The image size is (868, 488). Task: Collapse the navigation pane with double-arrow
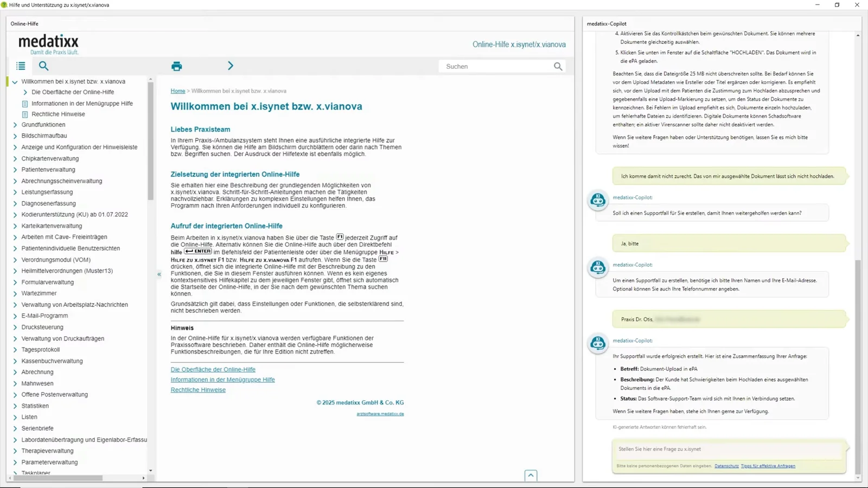click(159, 274)
